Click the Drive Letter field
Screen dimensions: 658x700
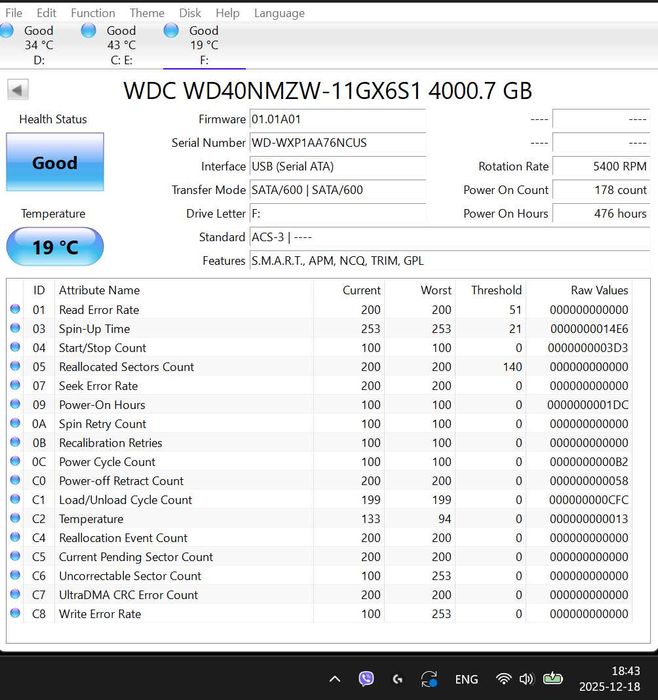point(337,213)
